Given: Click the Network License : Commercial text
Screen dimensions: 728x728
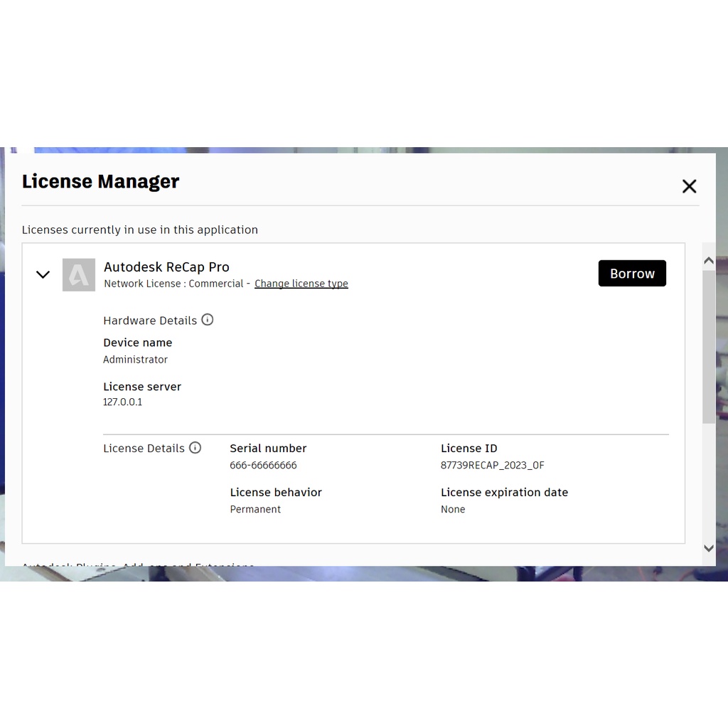Looking at the screenshot, I should tap(173, 284).
